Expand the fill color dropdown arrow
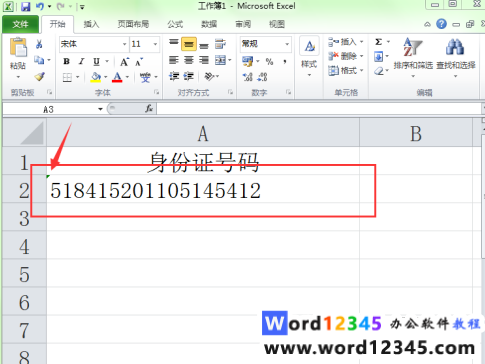Viewport: 485px width, 364px height. tap(105, 77)
